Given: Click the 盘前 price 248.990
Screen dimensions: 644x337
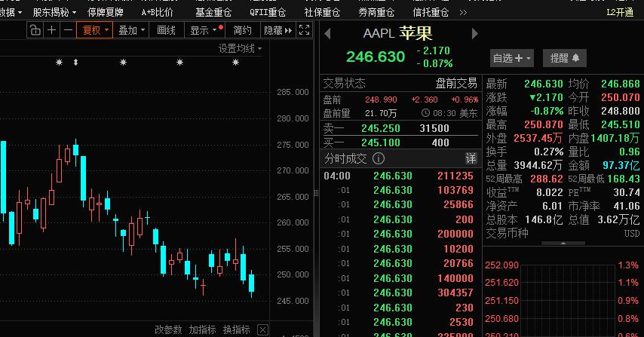Looking at the screenshot, I should [x=381, y=100].
